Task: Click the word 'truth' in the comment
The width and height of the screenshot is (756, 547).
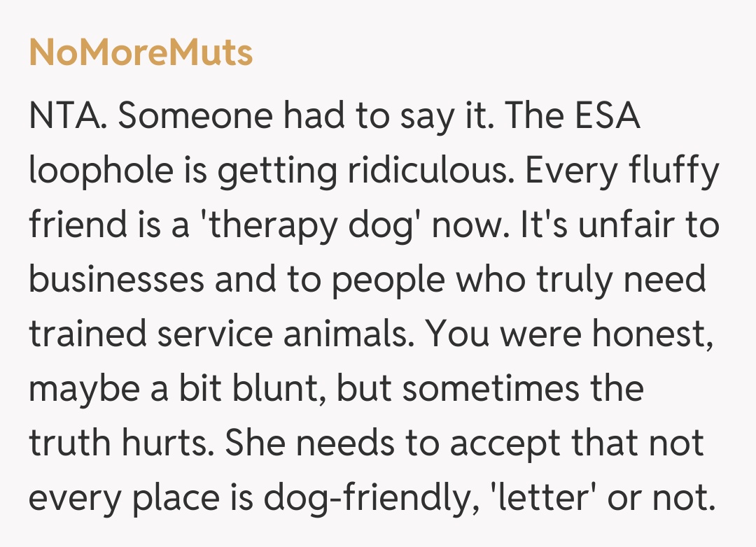Action: click(x=69, y=443)
